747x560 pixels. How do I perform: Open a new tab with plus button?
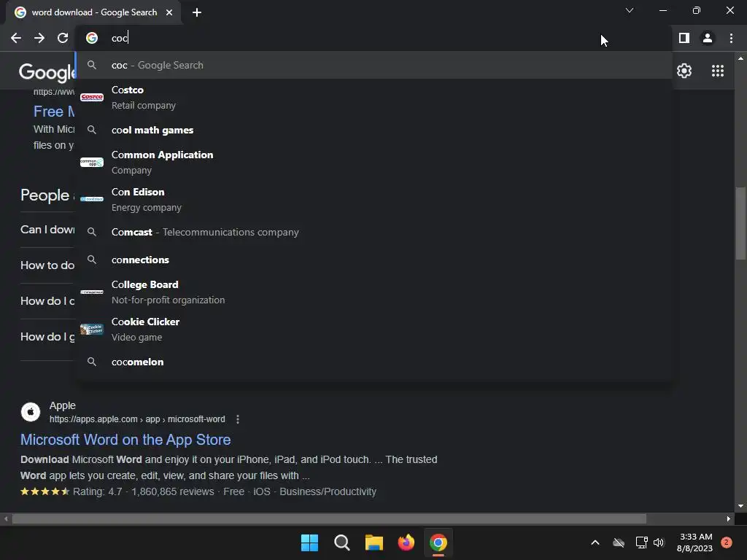(x=197, y=12)
